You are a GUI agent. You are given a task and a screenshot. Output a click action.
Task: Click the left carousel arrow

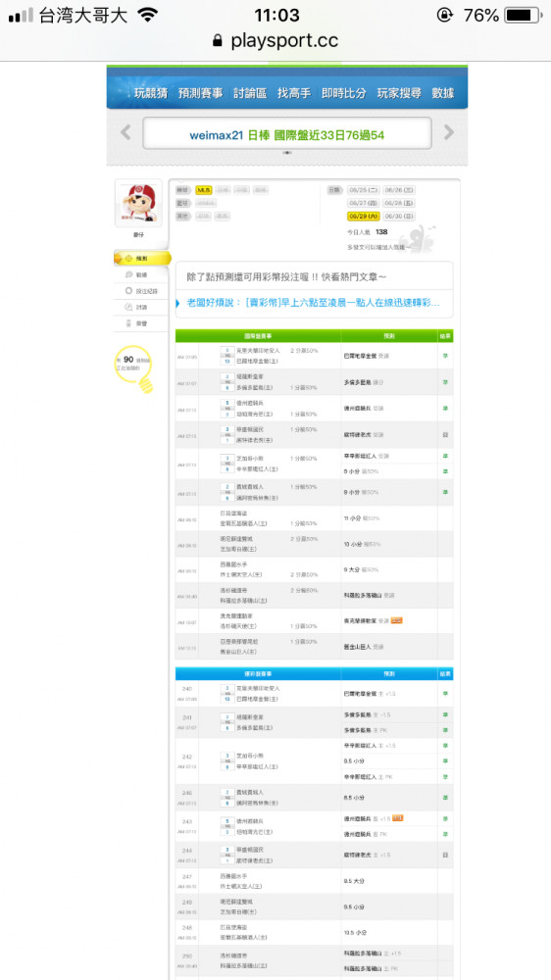125,132
